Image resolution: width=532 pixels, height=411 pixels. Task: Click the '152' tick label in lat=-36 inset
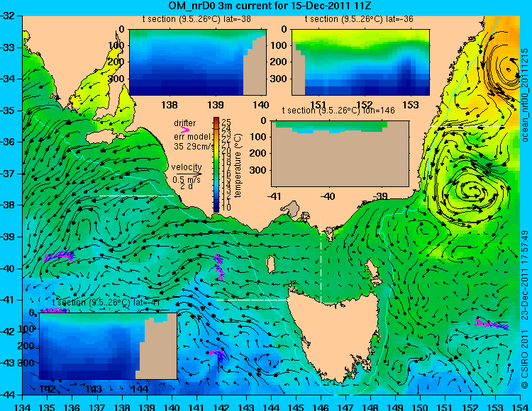pos(365,105)
